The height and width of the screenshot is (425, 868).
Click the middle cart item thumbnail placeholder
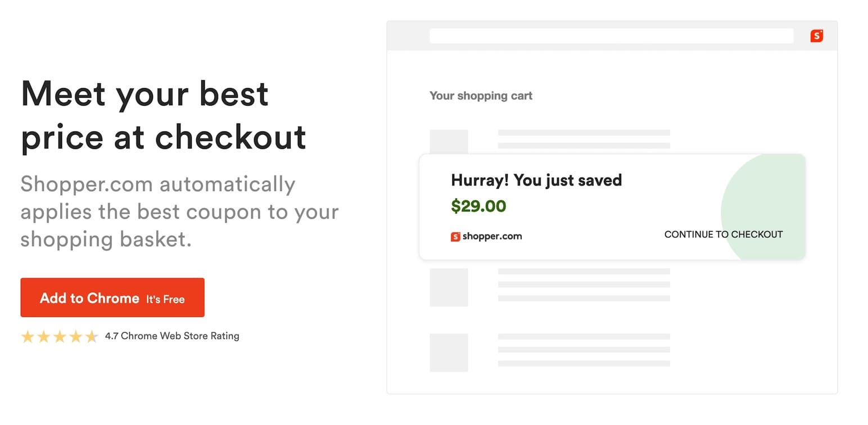(449, 287)
